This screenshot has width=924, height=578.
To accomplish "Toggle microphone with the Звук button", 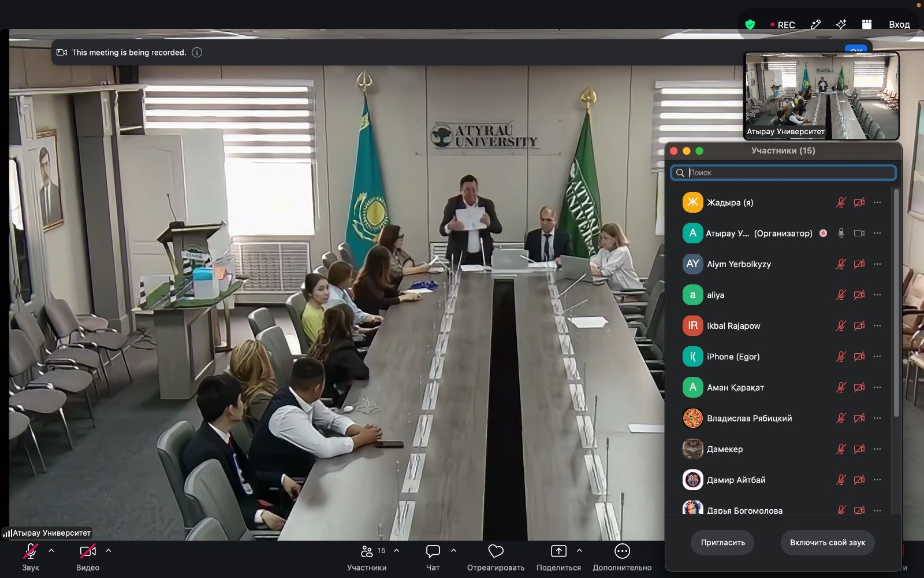I will 31,557.
